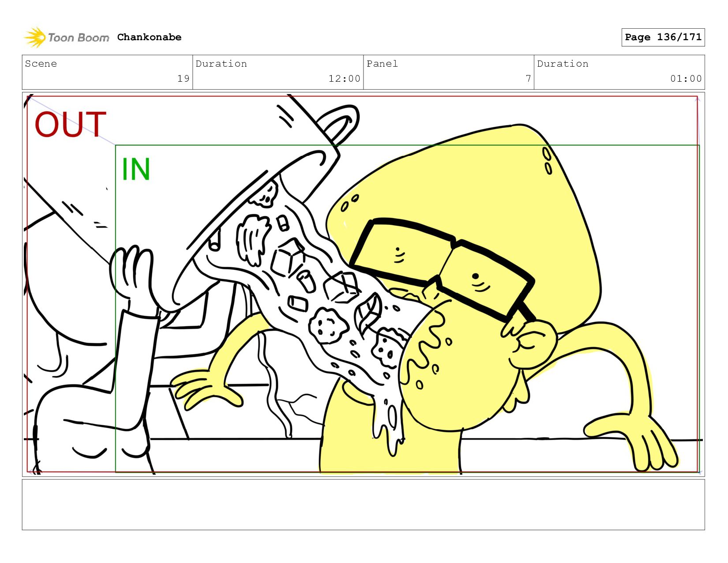Click the red 'OUT' camera frame label
Screen dimensions: 728x563
(x=71, y=124)
